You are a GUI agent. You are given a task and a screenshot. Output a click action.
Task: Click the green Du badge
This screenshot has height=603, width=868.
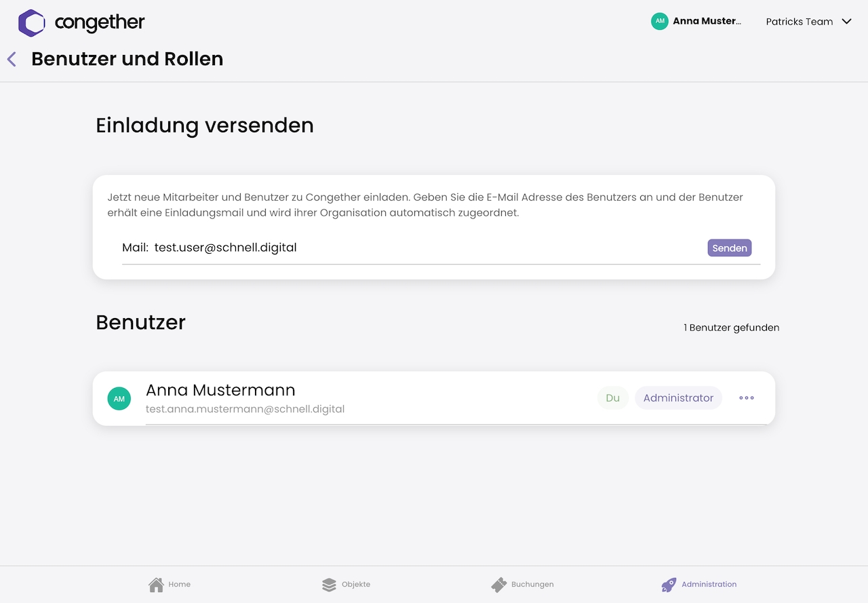click(x=612, y=398)
